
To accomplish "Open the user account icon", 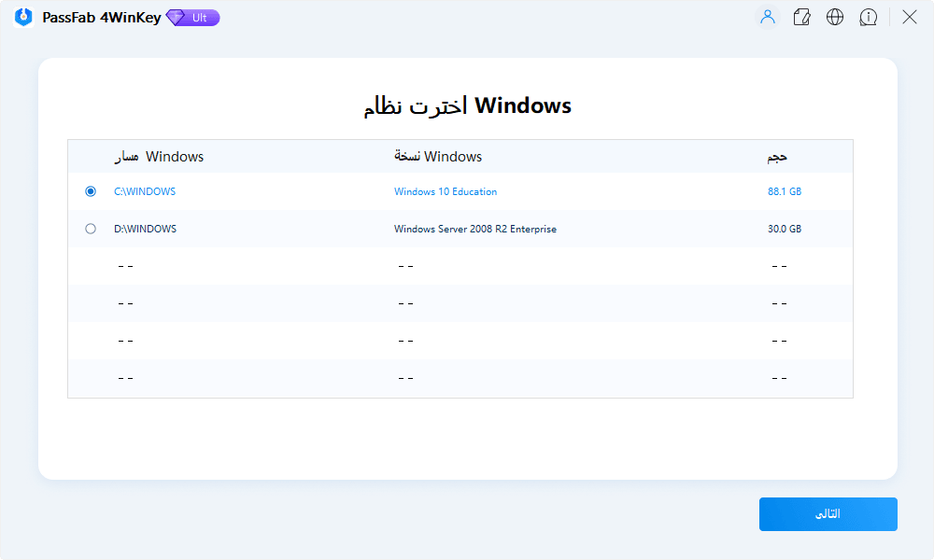I will click(x=767, y=17).
